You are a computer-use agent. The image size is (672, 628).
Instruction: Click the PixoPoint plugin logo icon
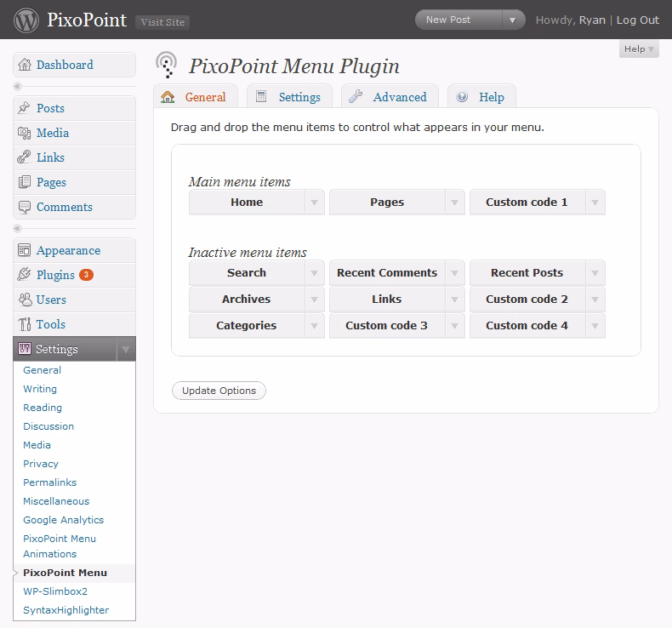[x=167, y=65]
